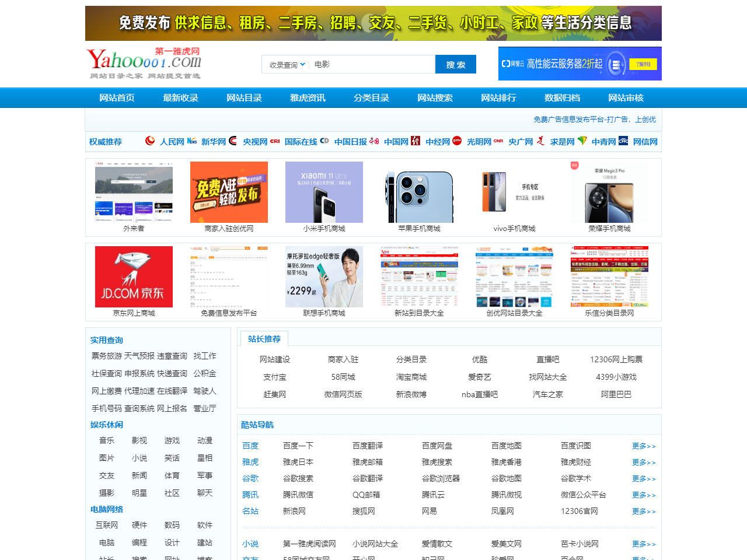
Task: Click the 星相 link under 娱乐休闲
Action: (x=205, y=458)
